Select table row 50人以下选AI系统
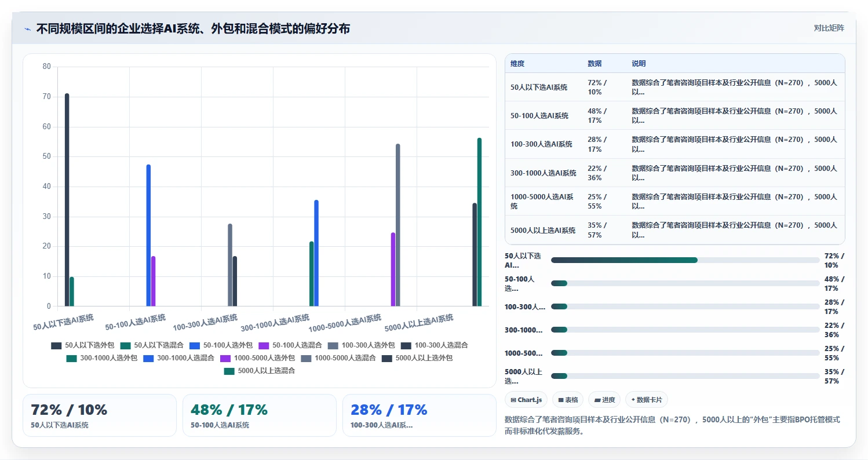This screenshot has width=868, height=460. pos(675,87)
